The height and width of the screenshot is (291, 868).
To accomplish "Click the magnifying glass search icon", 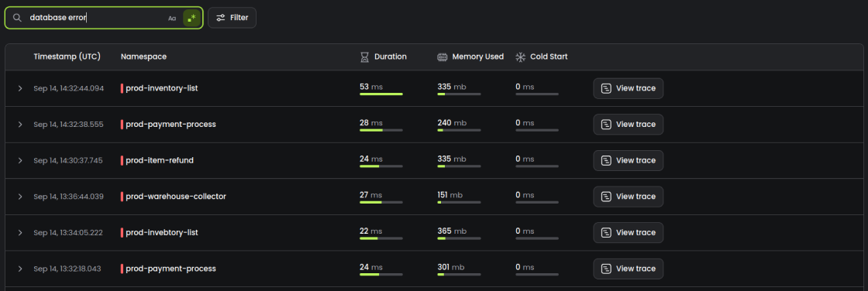I will [x=17, y=18].
